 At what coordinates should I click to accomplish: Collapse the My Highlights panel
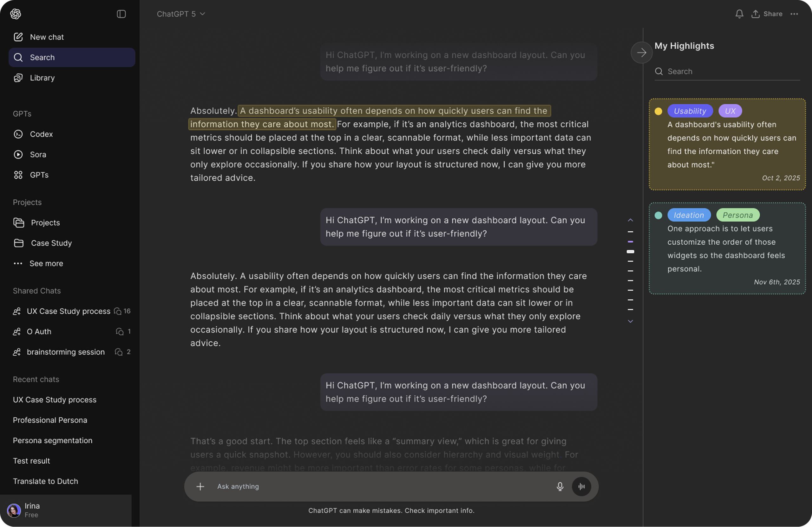[x=641, y=53]
